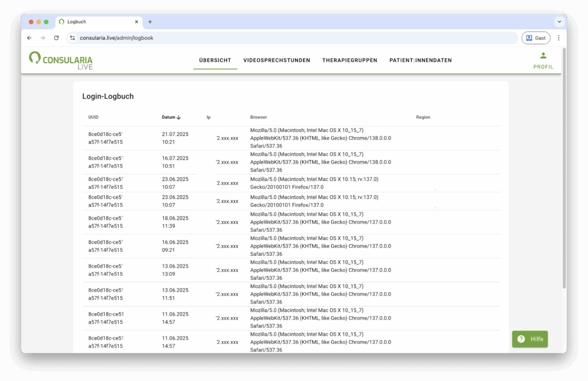Viewport: 588px width, 381px height.
Task: Click the Datum sort arrow icon
Action: pos(179,118)
